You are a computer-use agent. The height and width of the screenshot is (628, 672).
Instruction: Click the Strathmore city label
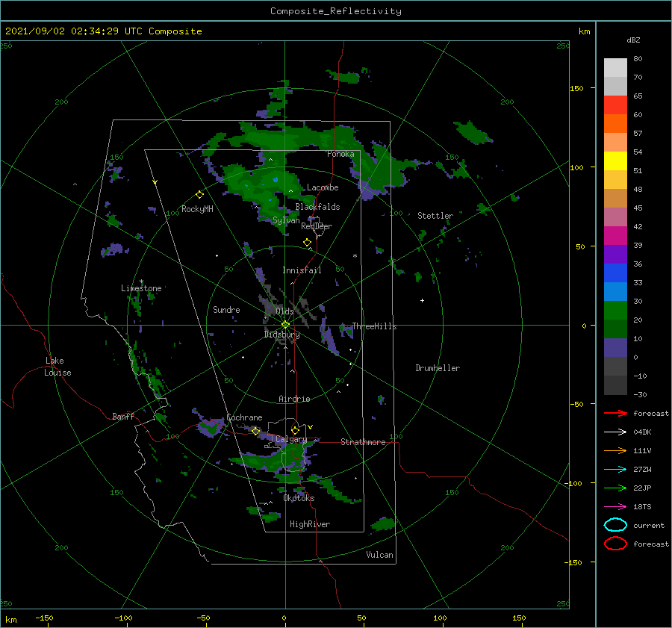[363, 442]
